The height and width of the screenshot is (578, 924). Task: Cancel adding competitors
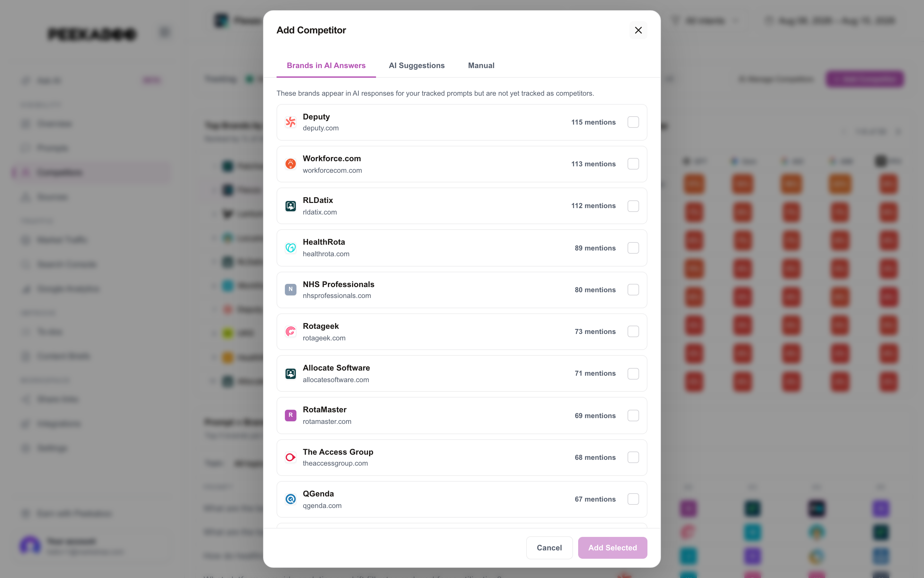(549, 547)
